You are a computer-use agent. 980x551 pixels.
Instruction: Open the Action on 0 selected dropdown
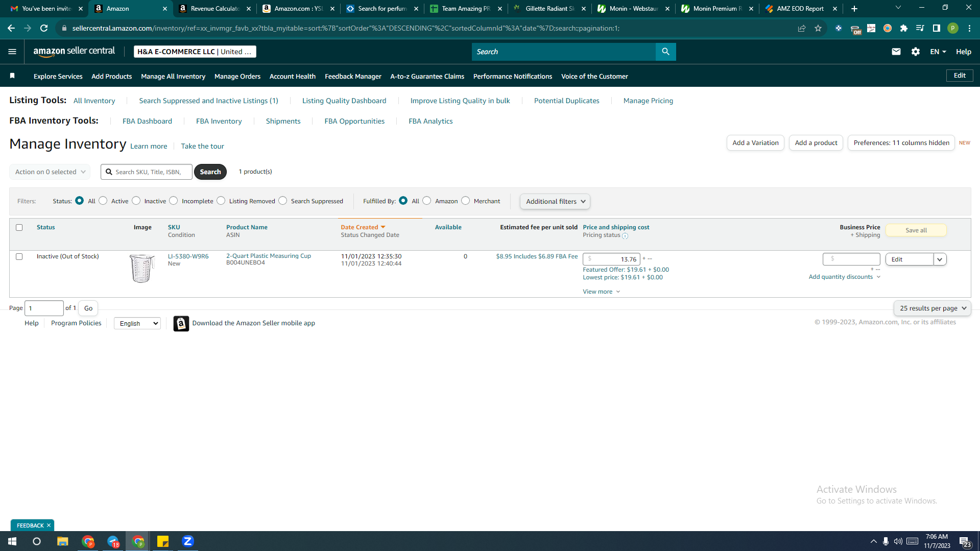(x=50, y=172)
